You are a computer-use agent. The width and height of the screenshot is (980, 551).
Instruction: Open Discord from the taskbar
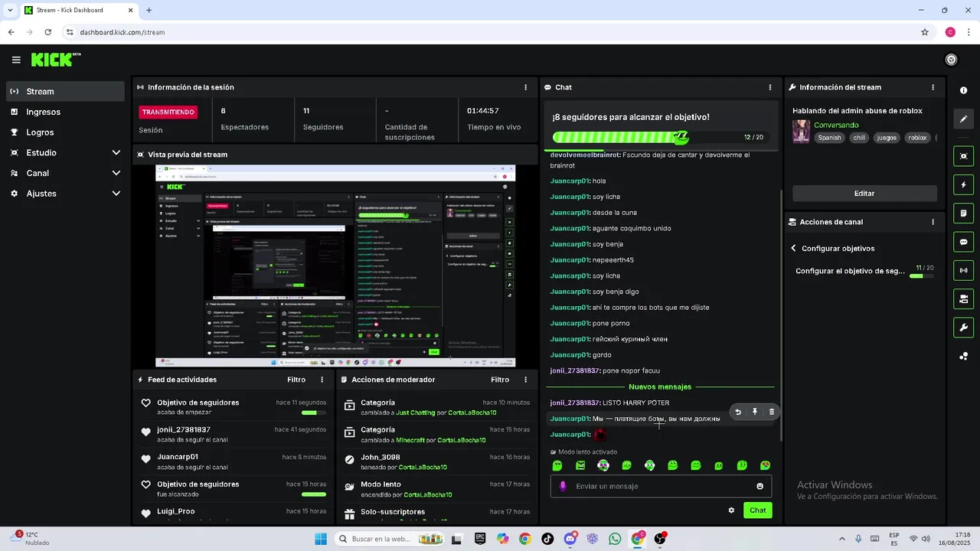(570, 539)
